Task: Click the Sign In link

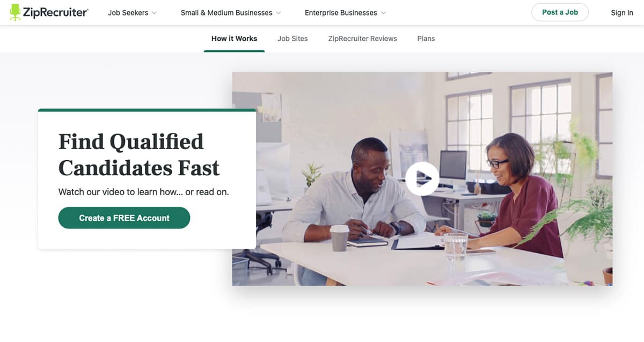Action: pyautogui.click(x=622, y=13)
